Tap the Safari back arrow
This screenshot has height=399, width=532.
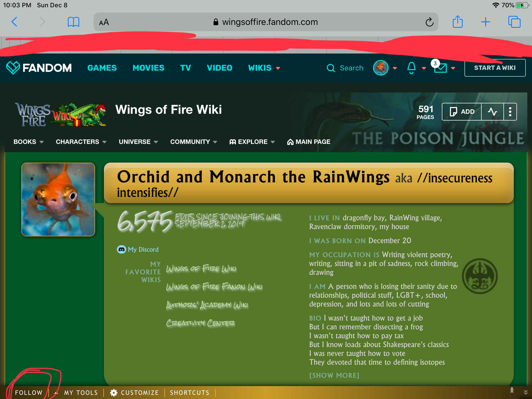pyautogui.click(x=15, y=22)
